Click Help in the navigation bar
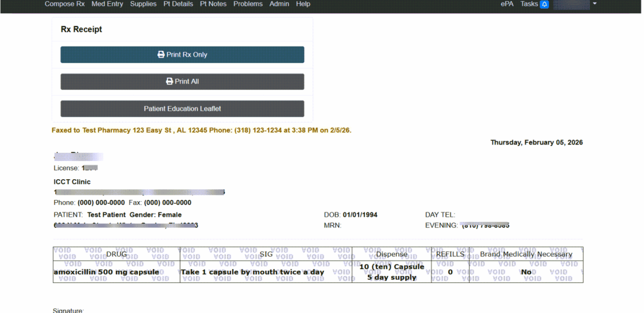 pyautogui.click(x=303, y=4)
